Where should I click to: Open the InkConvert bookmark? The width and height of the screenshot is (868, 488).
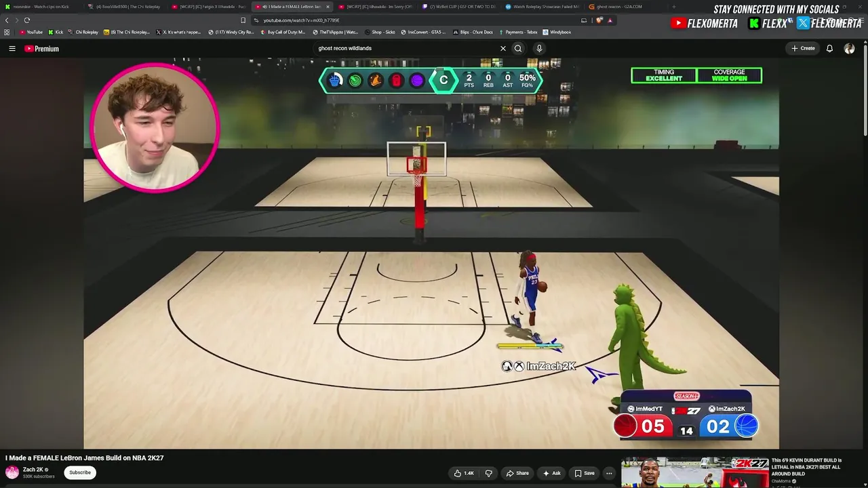click(x=423, y=32)
